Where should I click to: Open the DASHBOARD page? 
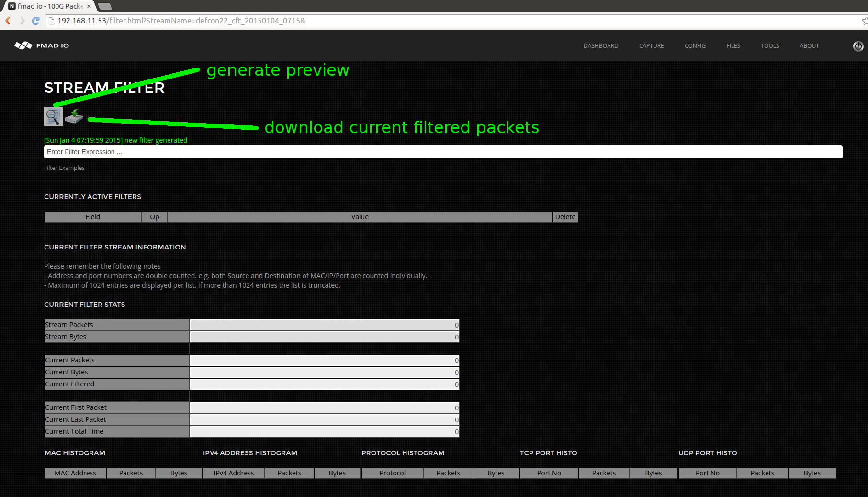(600, 45)
